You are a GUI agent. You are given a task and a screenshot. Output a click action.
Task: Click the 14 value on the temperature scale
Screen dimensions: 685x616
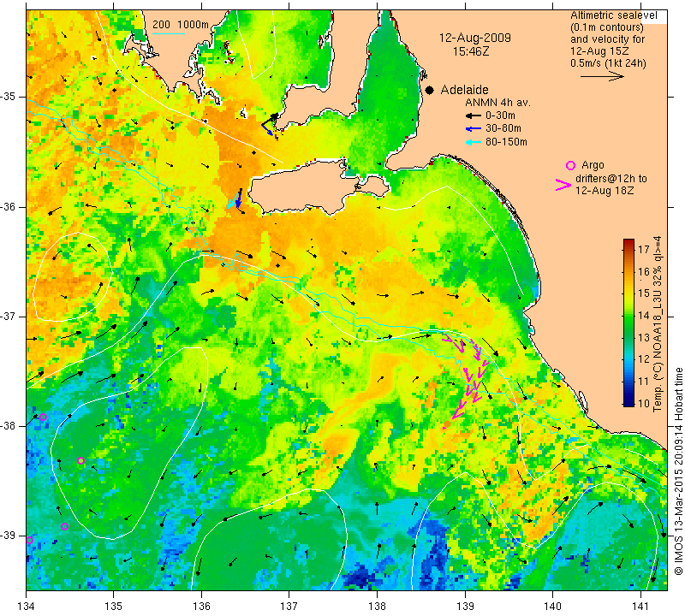click(644, 315)
